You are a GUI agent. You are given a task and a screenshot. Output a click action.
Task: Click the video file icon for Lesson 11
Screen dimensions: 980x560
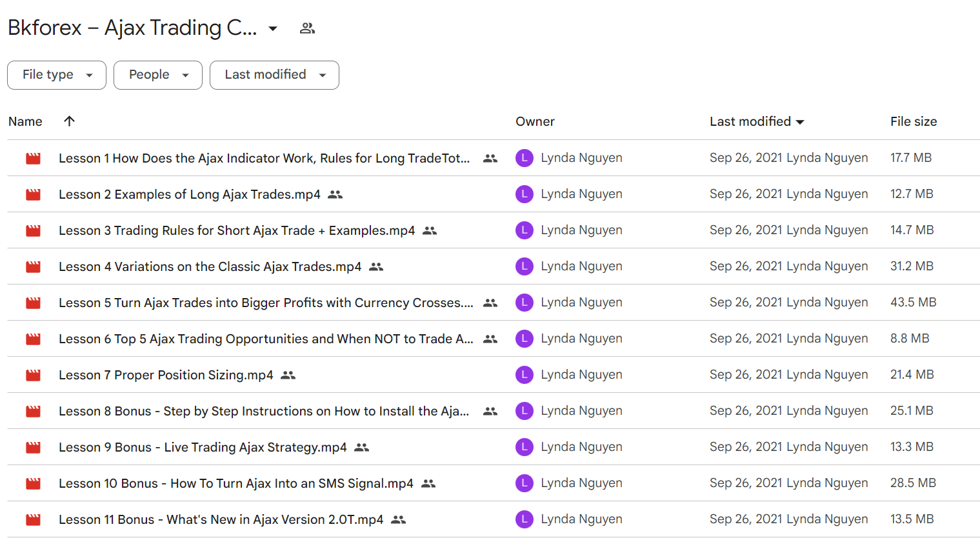coord(33,519)
